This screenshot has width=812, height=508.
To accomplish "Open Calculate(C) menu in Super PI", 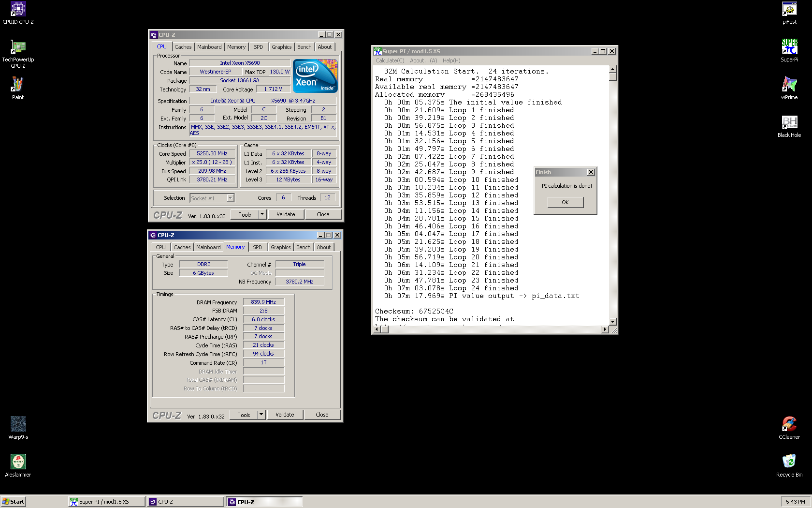I will (x=390, y=60).
